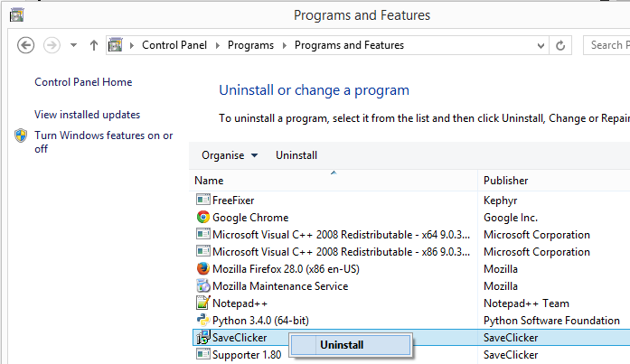The width and height of the screenshot is (630, 364).
Task: Open the recent locations dropdown arrow
Action: point(73,45)
